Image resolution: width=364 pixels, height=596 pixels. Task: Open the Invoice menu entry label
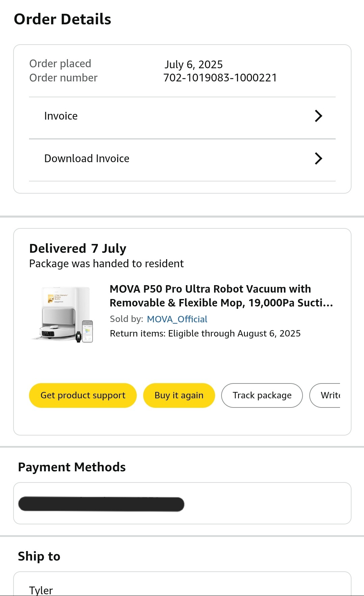pos(61,116)
